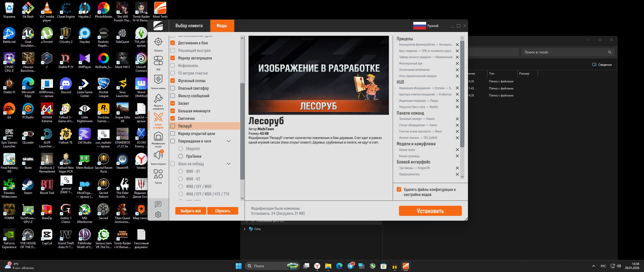This screenshot has width=644, height=272.
Task: Toggle Удалять файлы конфигурации checkbox
Action: pos(399,189)
